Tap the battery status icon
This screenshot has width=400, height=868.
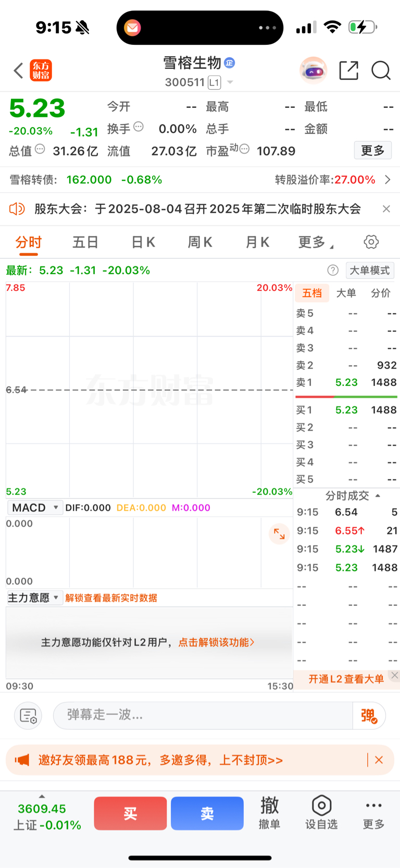coord(362,27)
